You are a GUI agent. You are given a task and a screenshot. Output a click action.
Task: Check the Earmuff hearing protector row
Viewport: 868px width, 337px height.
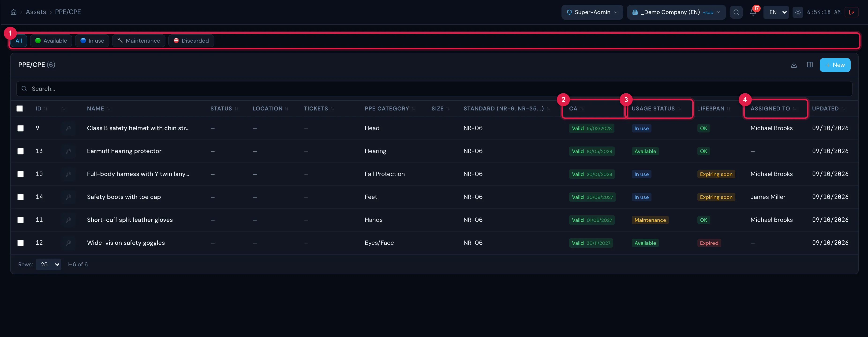pos(21,151)
